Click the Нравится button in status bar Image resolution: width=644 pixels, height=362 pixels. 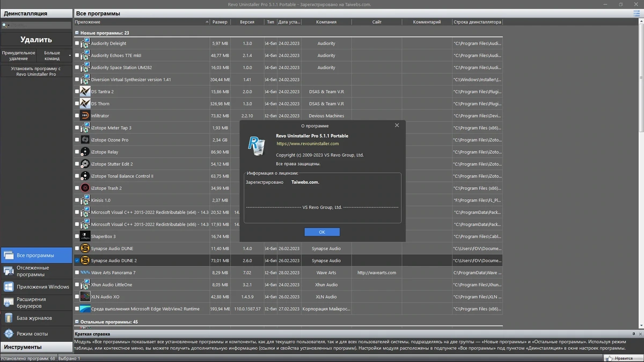point(623,358)
